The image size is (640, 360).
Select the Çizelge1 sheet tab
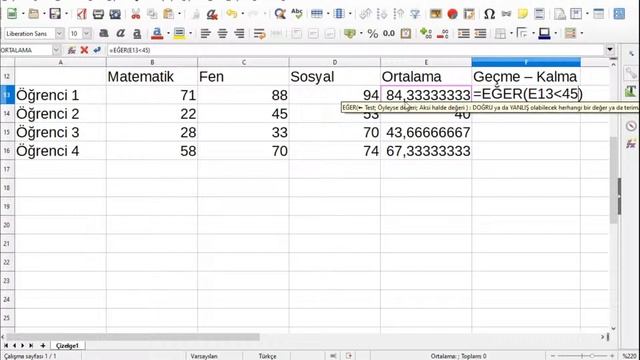coord(67,346)
